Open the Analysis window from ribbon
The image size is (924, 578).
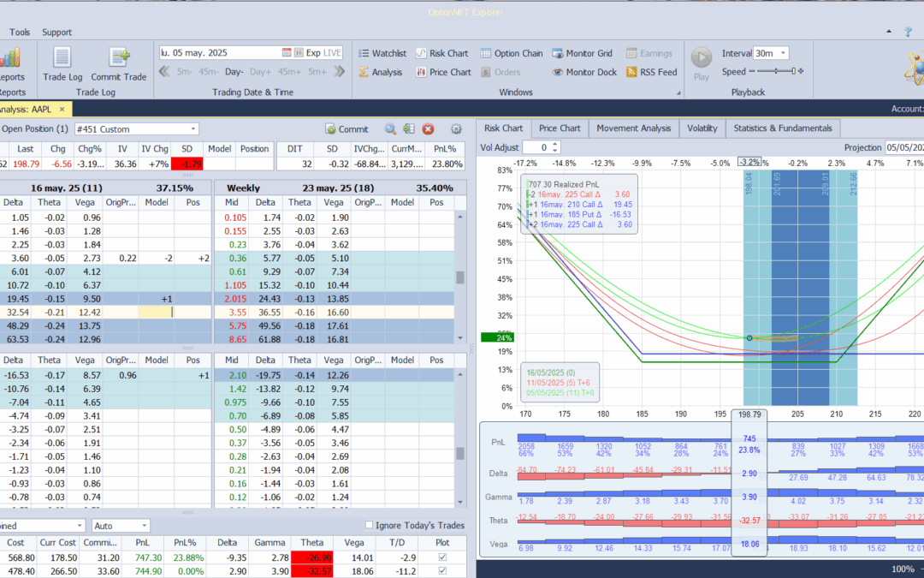pos(380,72)
